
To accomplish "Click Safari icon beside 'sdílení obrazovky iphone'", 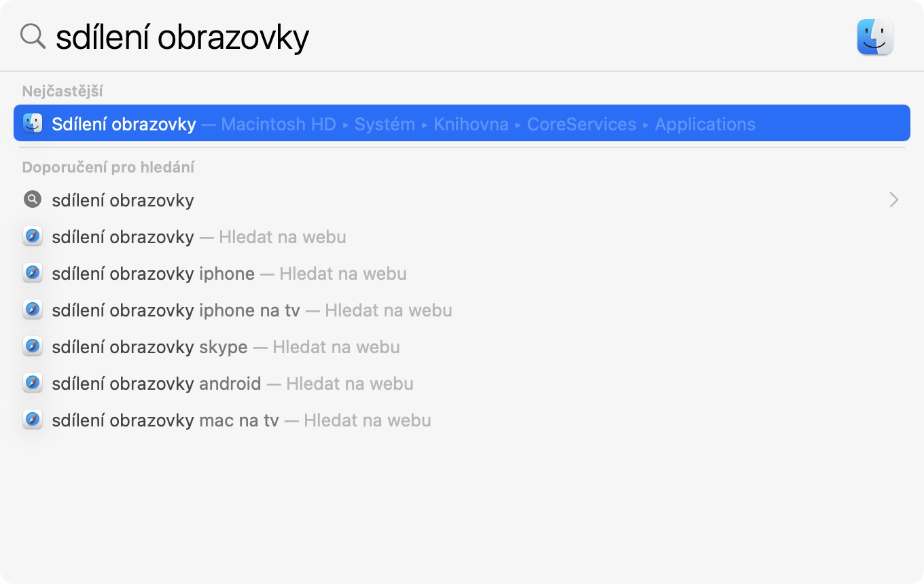I will point(32,274).
